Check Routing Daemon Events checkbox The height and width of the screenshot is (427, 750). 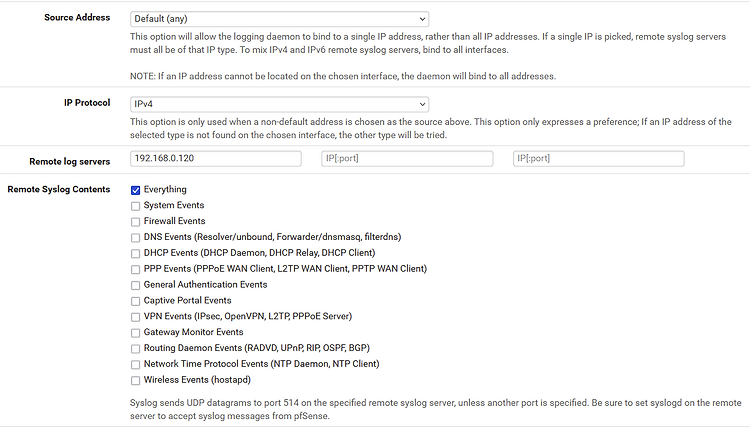tap(135, 349)
